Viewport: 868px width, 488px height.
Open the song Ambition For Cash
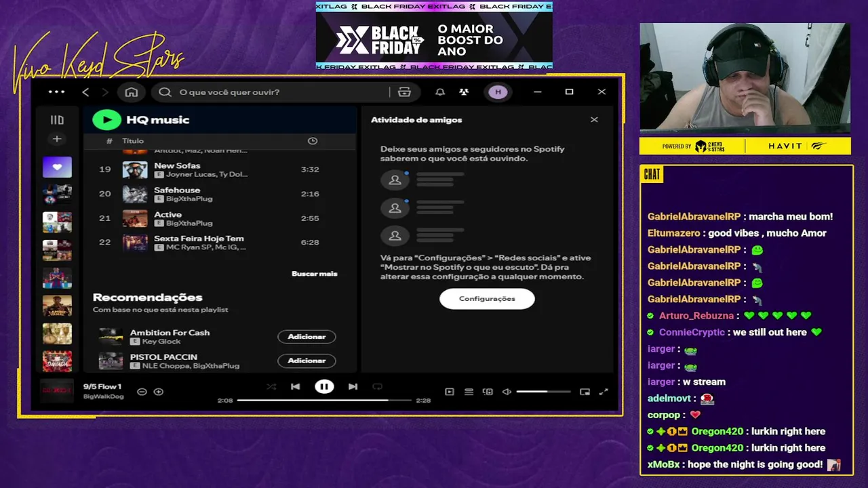(x=170, y=333)
